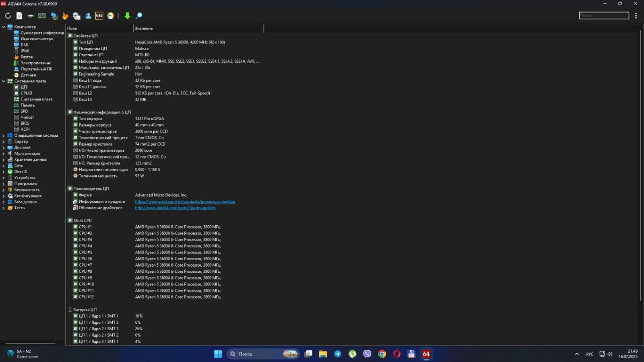Open Viber from the taskbar
Viewport: 644px width, 362px height.
tap(367, 354)
